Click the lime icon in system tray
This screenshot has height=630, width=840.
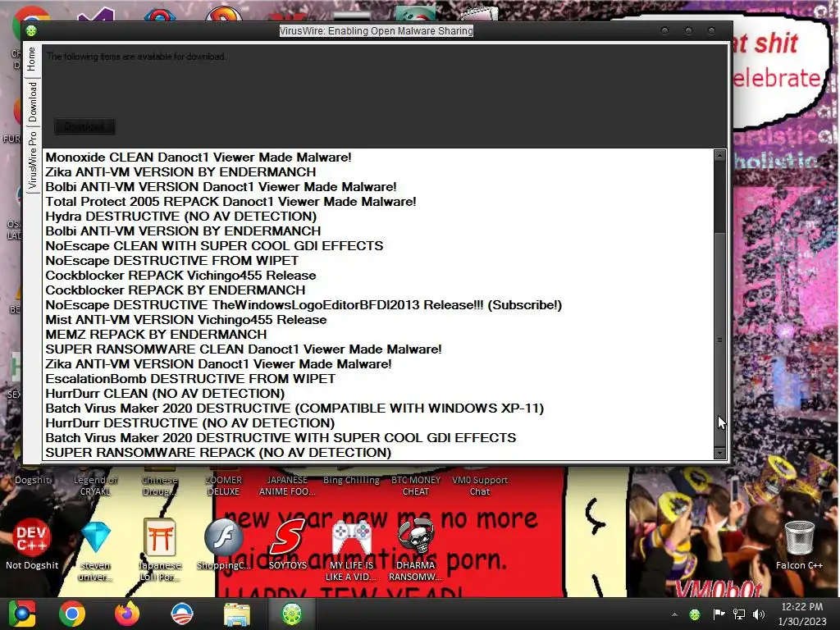[695, 614]
